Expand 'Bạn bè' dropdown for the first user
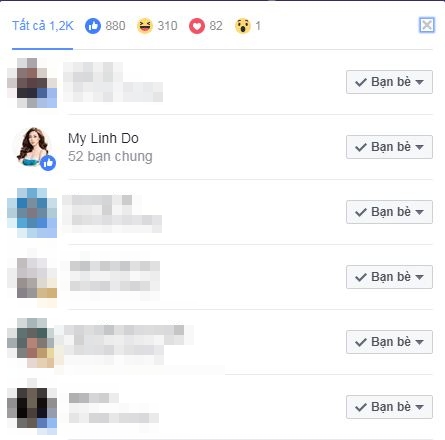The width and height of the screenshot is (445, 440). 389,82
